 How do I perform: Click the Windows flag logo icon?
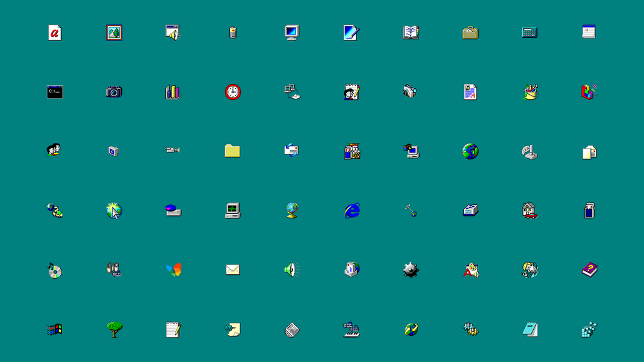pos(54,329)
